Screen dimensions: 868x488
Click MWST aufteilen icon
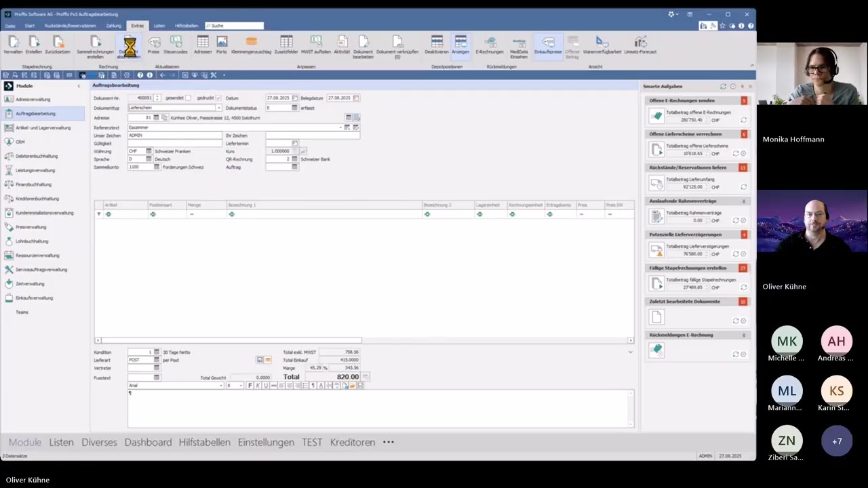click(x=316, y=45)
